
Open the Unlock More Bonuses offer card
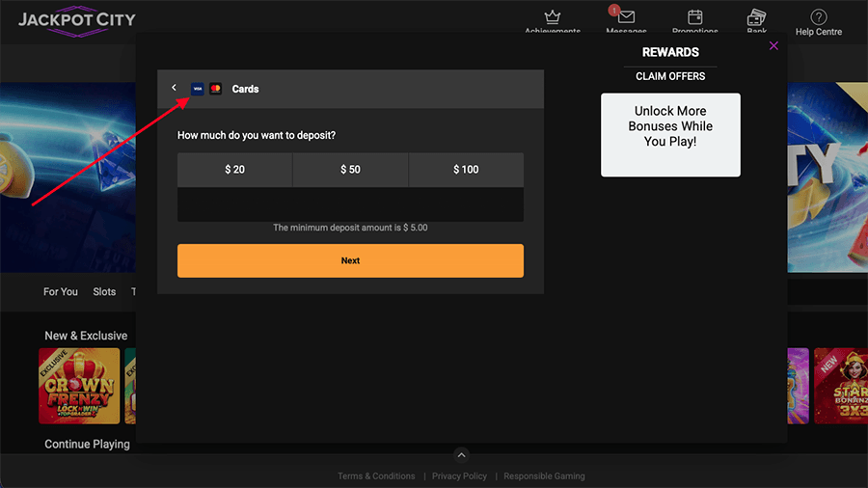pos(670,135)
